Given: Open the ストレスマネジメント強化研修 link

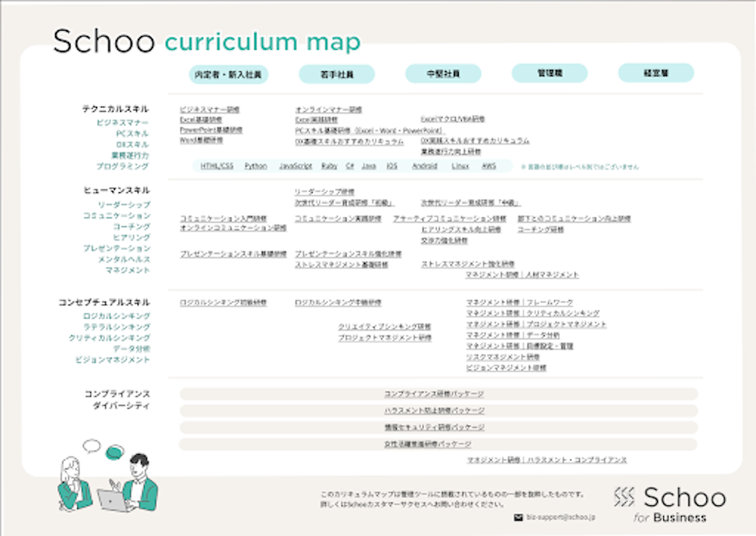Looking at the screenshot, I should pyautogui.click(x=468, y=264).
